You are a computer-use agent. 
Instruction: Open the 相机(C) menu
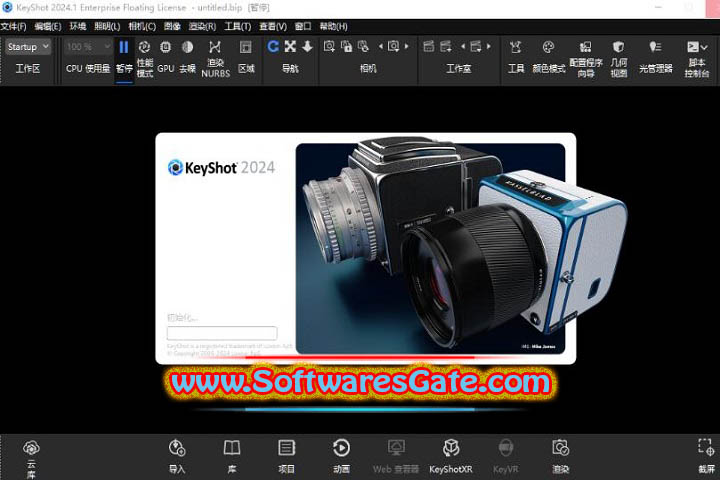point(142,27)
